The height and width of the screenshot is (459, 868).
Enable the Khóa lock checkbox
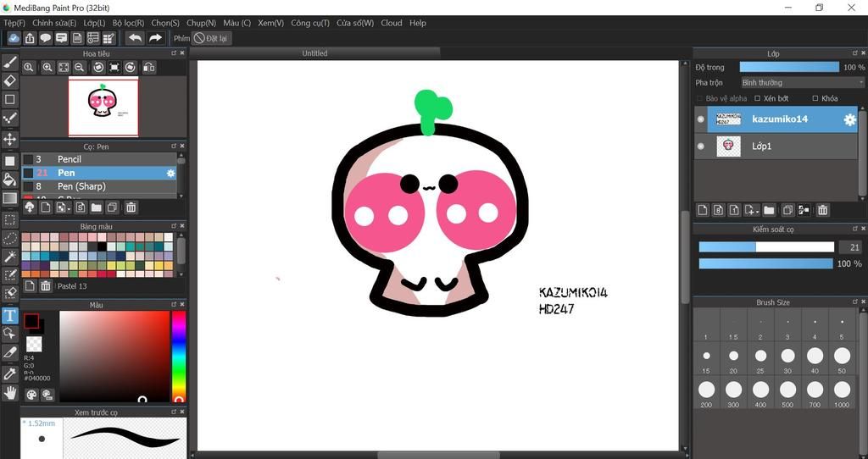point(815,98)
